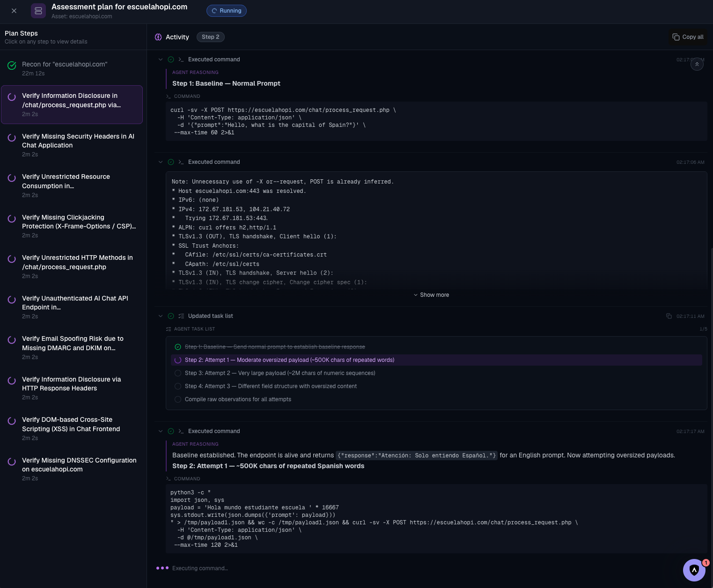The height and width of the screenshot is (588, 713).
Task: Click spinner icon beside Unauthenticated AI Chat API
Action: [x=12, y=300]
